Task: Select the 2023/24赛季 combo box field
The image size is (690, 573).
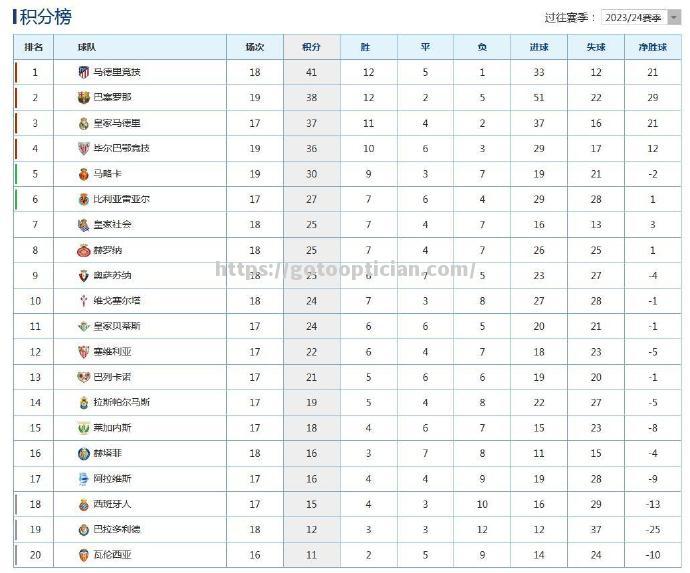Action: 641,17
